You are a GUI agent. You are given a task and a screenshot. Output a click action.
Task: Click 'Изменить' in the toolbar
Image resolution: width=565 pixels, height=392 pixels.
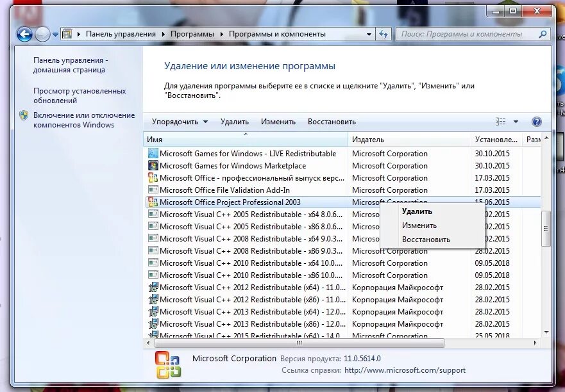[x=278, y=122]
